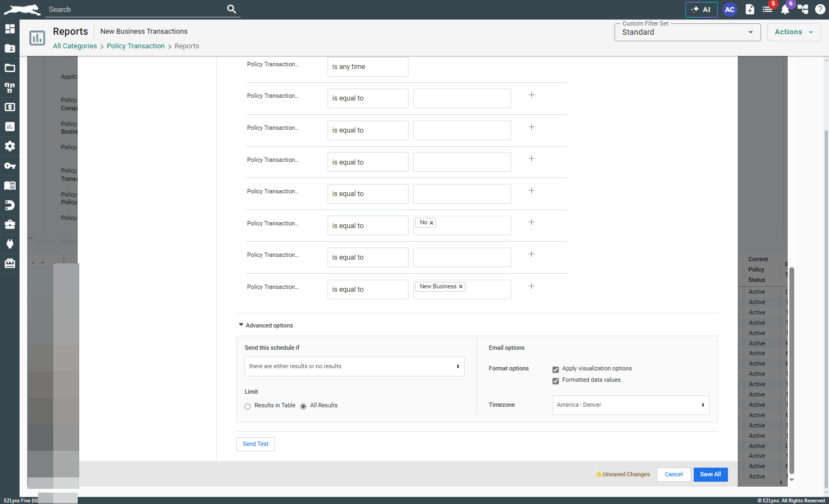Open the new document icon in the top bar
Image resolution: width=829 pixels, height=504 pixels.
[x=750, y=9]
